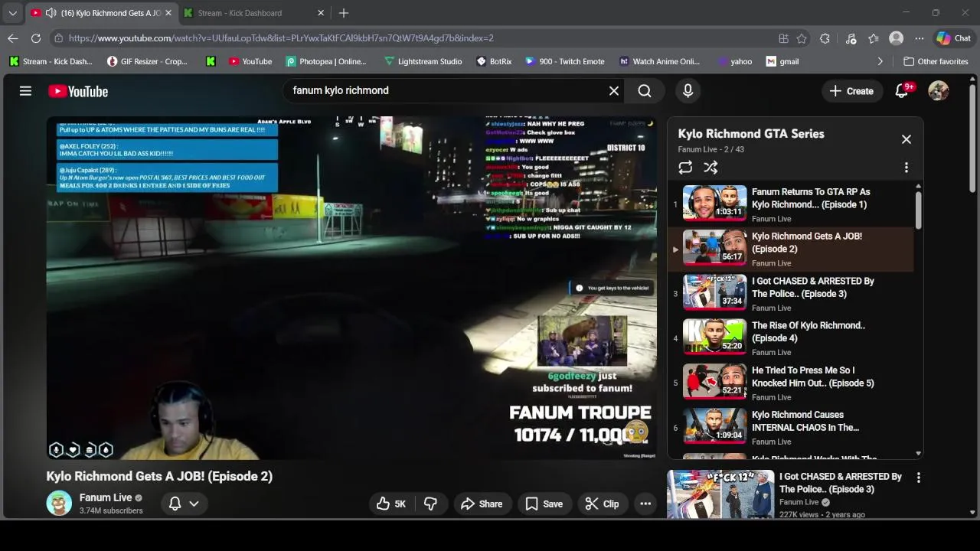Switch to Stream - Kick Dashboard tab
The width and height of the screenshot is (980, 551).
click(254, 13)
